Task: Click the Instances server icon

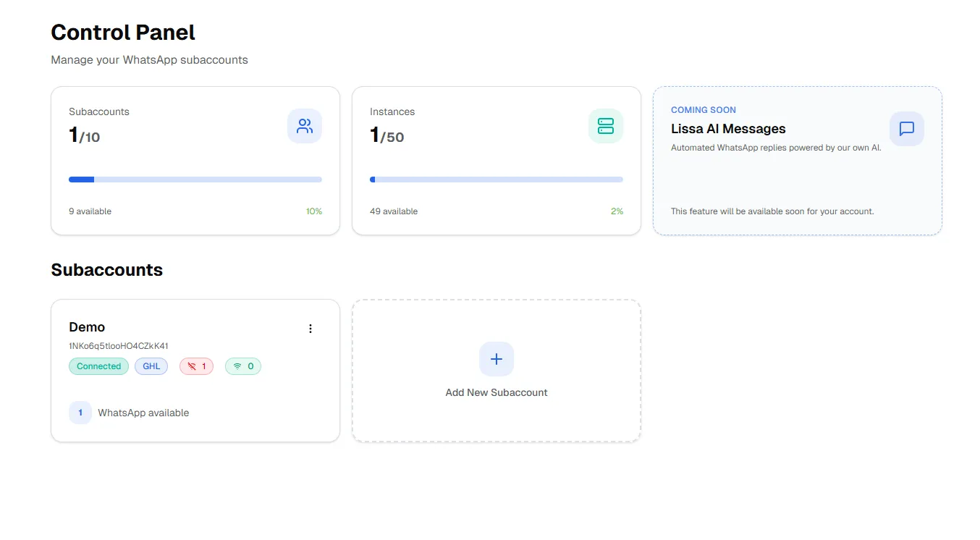Action: [606, 126]
